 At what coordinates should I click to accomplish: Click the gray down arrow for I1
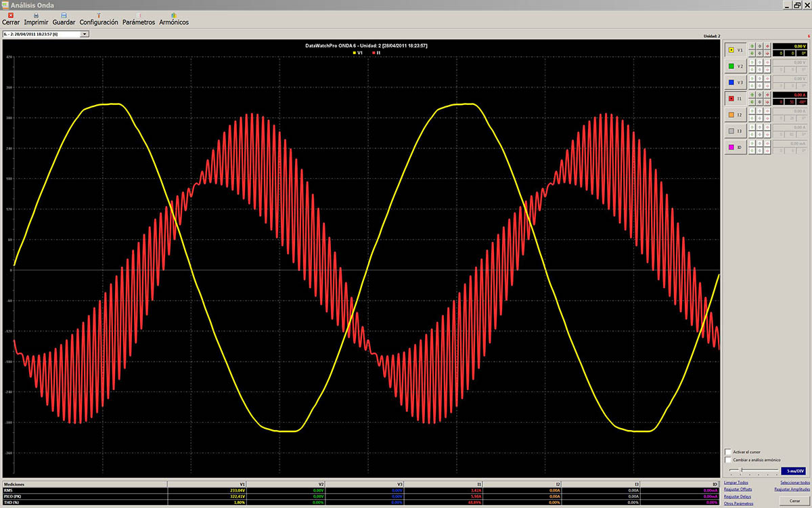pyautogui.click(x=760, y=102)
